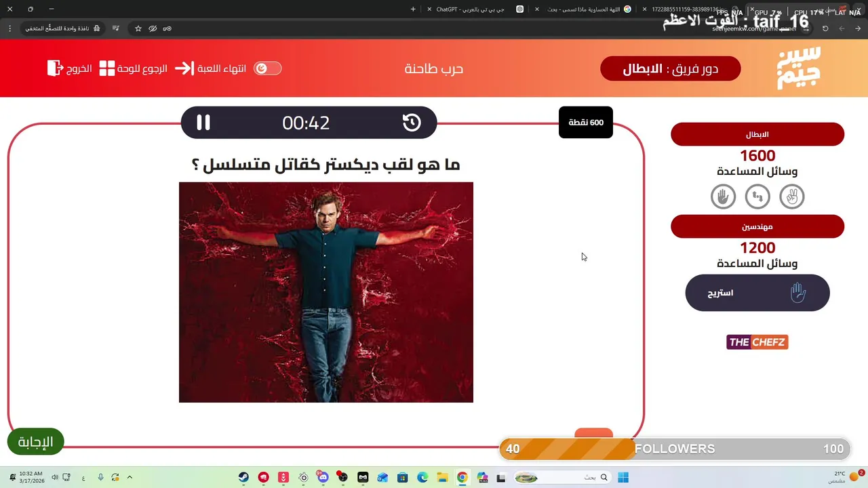Click the حرب طاحنة category title
The image size is (868, 488).
pyautogui.click(x=434, y=68)
